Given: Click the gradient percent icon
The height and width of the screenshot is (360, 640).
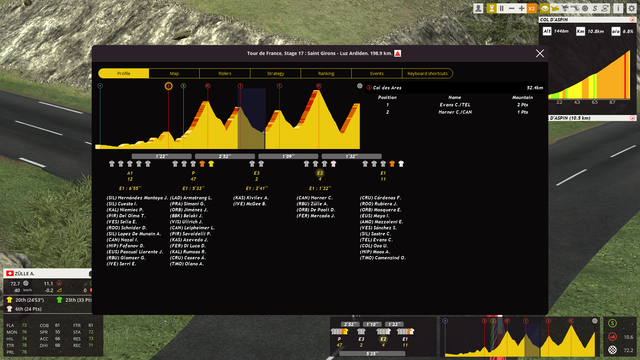Looking at the screenshot, I should pyautogui.click(x=616, y=31).
